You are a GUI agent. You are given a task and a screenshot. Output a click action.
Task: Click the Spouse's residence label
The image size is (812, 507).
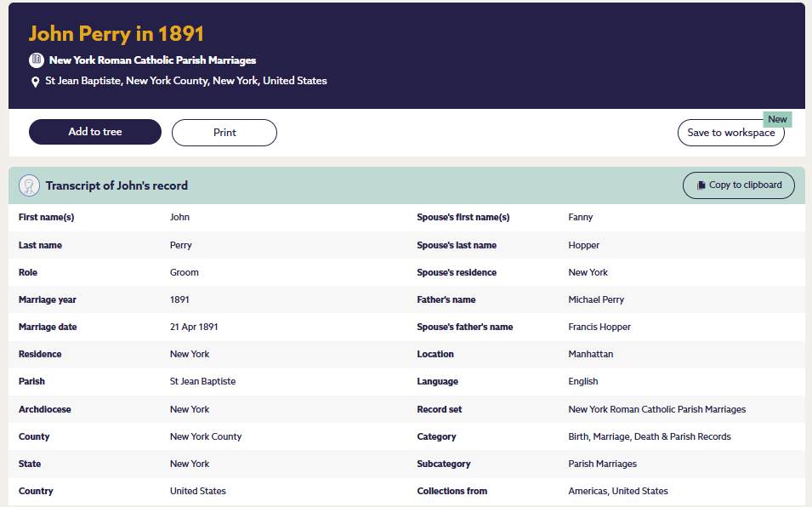(x=457, y=272)
